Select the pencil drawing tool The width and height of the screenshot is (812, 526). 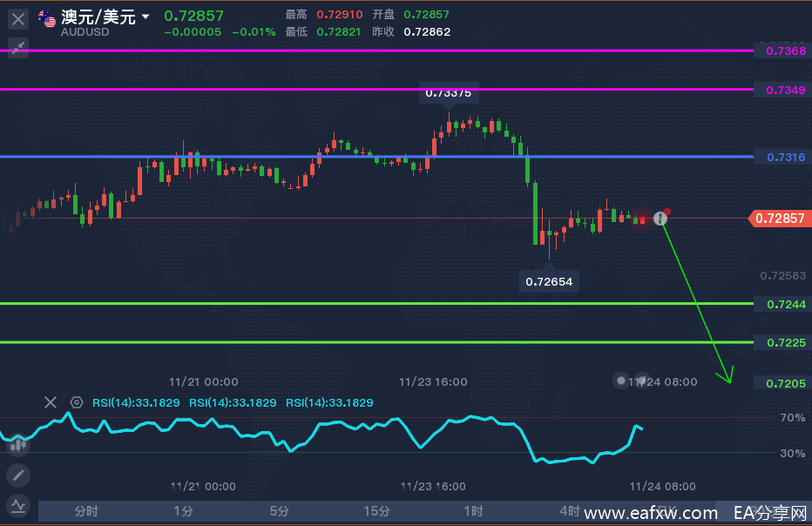17,475
